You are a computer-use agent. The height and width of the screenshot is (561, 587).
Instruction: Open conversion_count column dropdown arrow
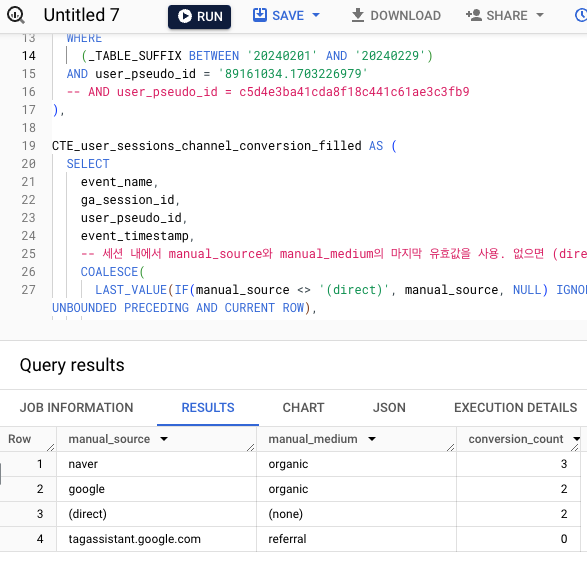pyautogui.click(x=577, y=439)
